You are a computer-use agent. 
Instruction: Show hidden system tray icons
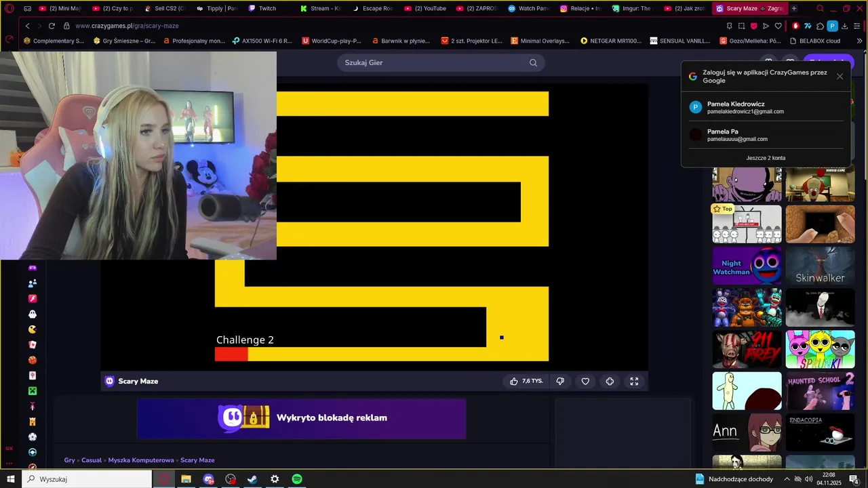tap(787, 479)
